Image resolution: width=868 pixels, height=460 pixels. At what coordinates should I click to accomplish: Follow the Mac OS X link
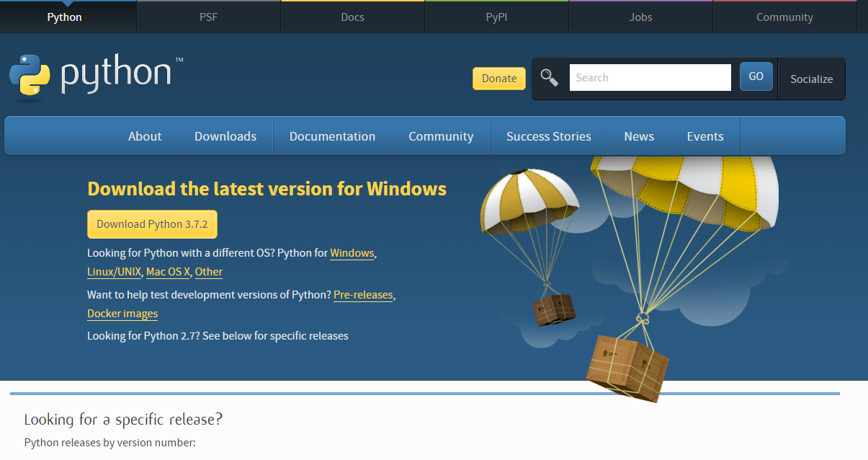(x=168, y=272)
